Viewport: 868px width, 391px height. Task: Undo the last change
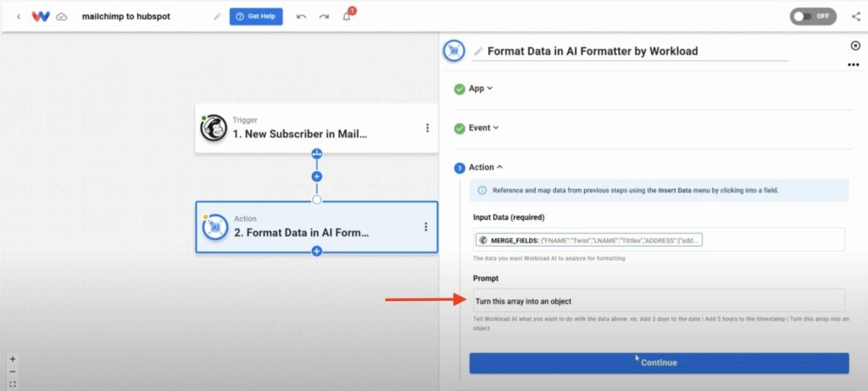click(301, 17)
